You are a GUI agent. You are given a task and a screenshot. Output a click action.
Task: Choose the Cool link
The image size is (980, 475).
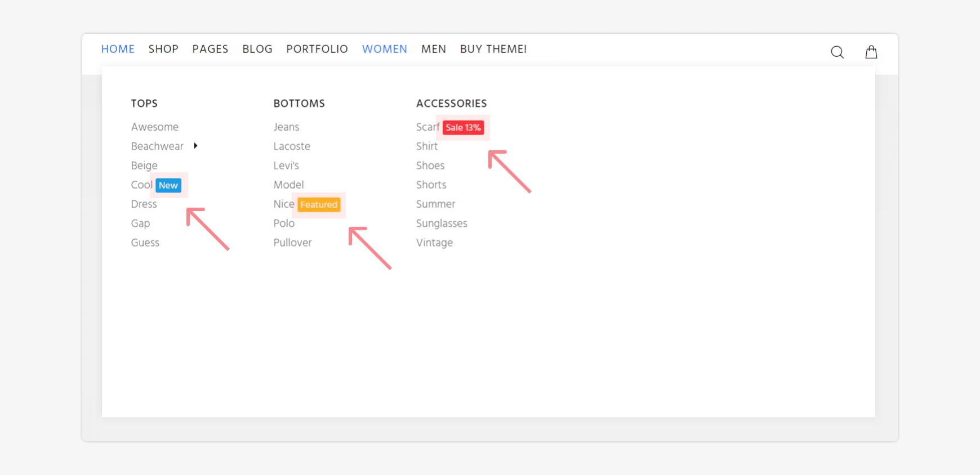pyautogui.click(x=142, y=185)
